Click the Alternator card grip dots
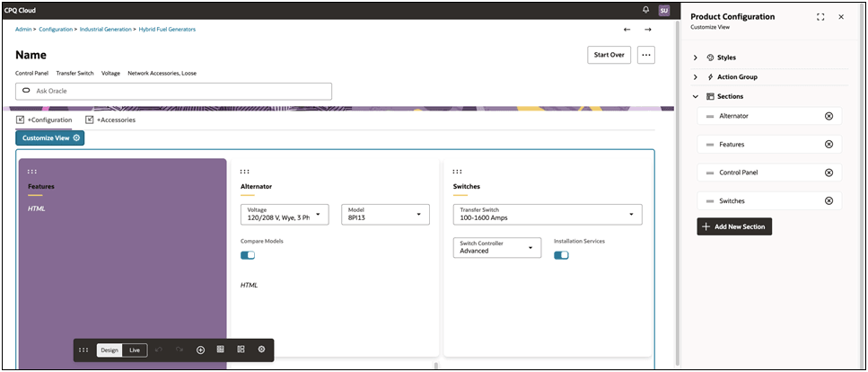This screenshot has height=372, width=868. (245, 172)
